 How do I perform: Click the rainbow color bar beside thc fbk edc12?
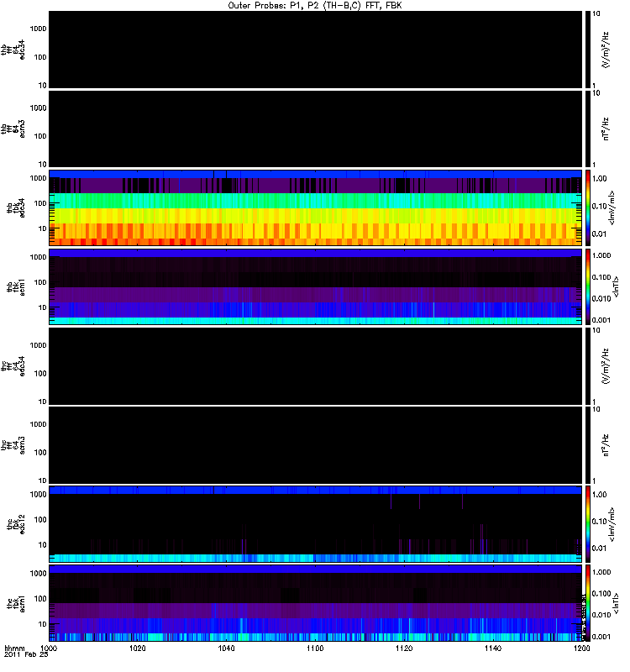pyautogui.click(x=588, y=524)
